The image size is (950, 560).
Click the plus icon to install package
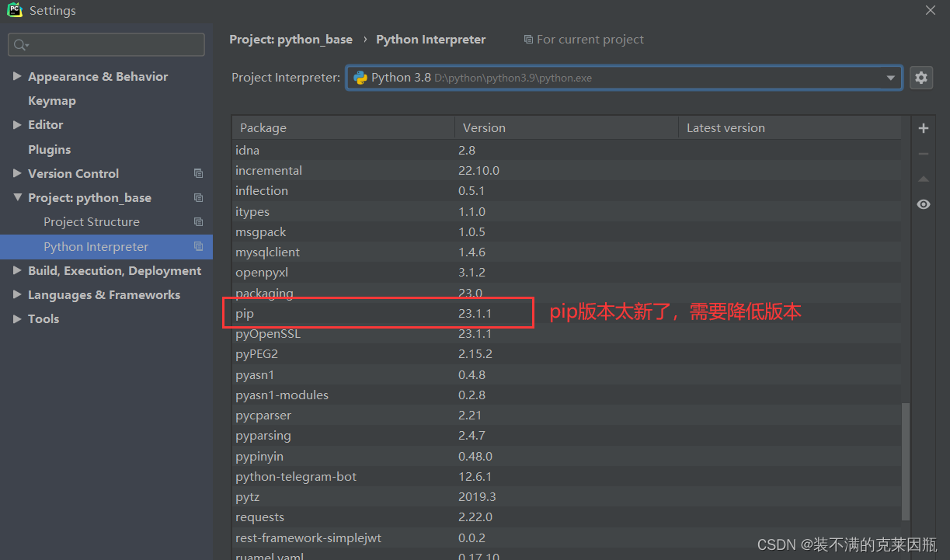[x=924, y=128]
